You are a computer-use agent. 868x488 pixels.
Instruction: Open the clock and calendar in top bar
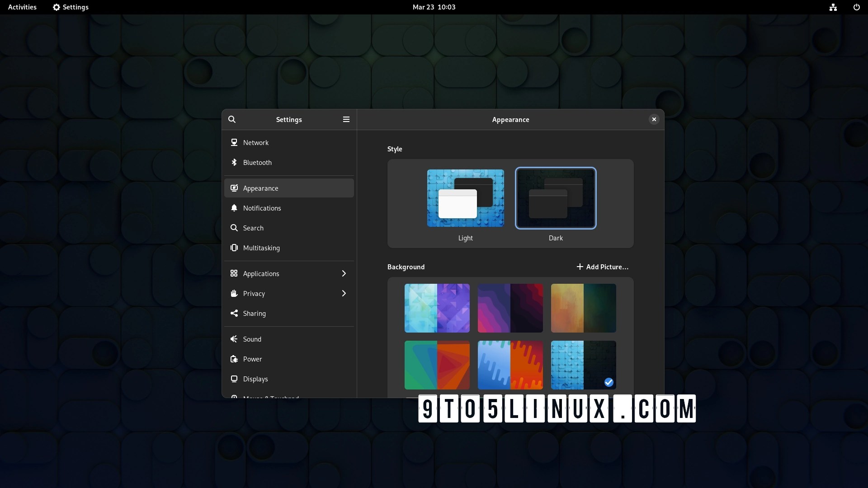(434, 7)
